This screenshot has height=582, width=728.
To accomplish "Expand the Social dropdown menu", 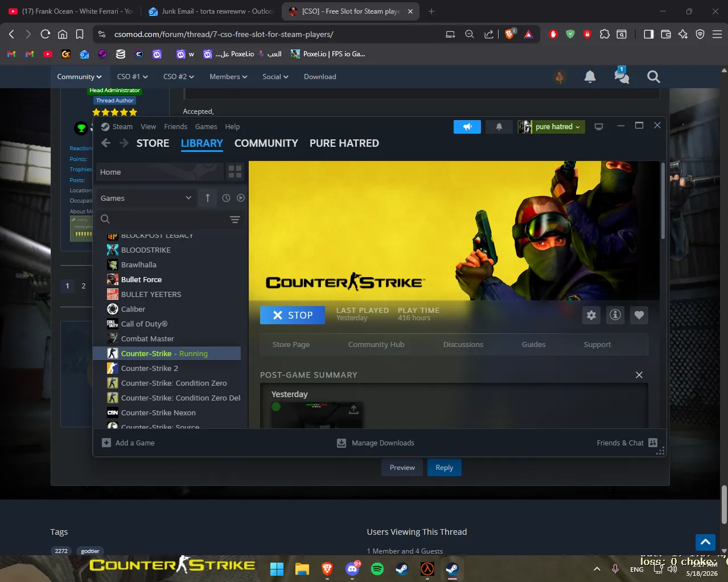I will [275, 77].
